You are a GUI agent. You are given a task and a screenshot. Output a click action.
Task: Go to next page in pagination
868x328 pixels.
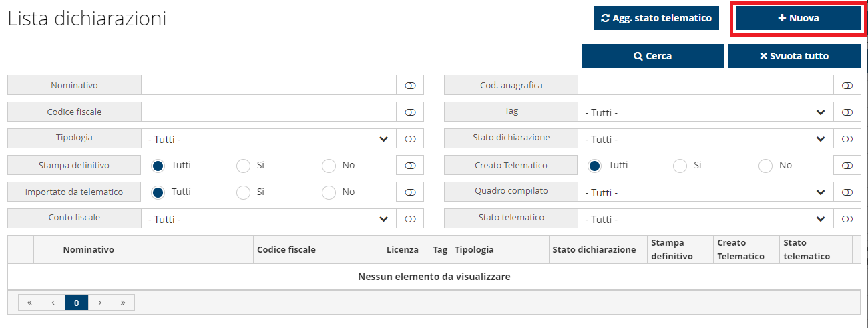click(x=100, y=303)
